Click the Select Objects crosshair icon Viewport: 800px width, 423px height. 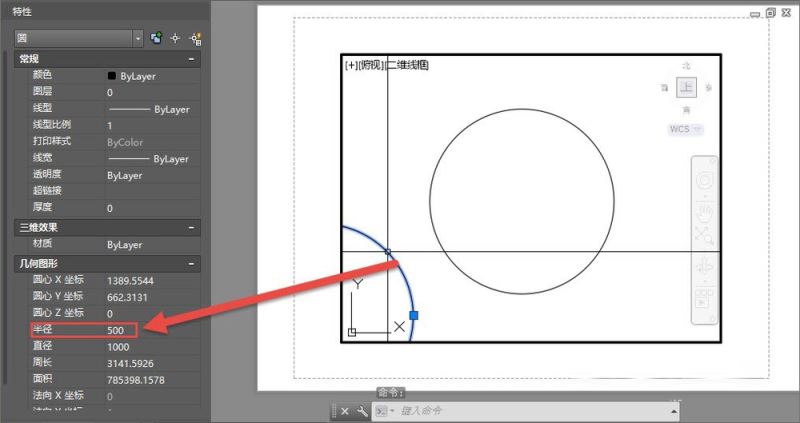pyautogui.click(x=176, y=38)
